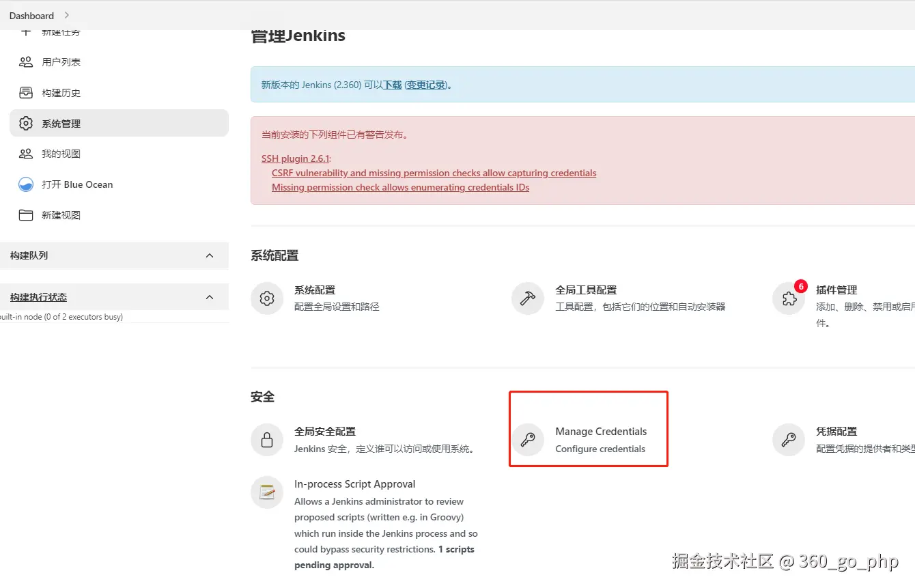The height and width of the screenshot is (588, 915).
Task: Click the Manage Credentials key icon
Action: pos(528,440)
